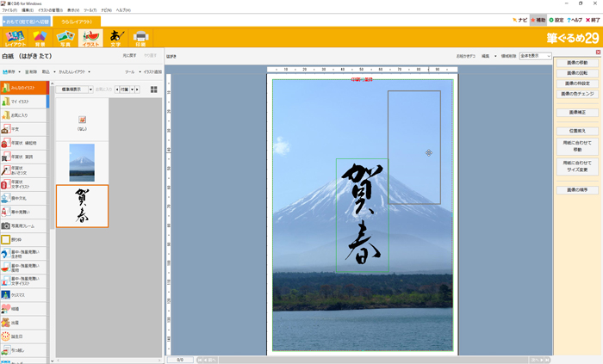The height and width of the screenshot is (364, 603).
Task: Switch thumbnails to grid view icon
Action: [154, 89]
